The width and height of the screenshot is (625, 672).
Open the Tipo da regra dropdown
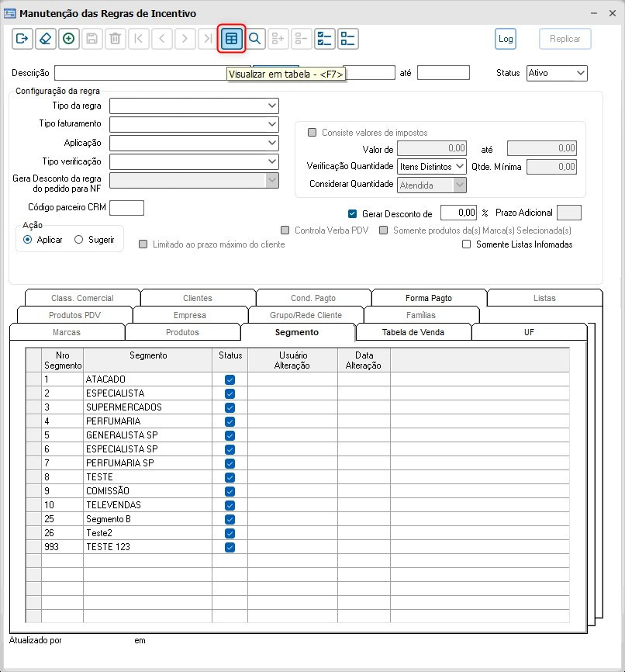(x=194, y=106)
